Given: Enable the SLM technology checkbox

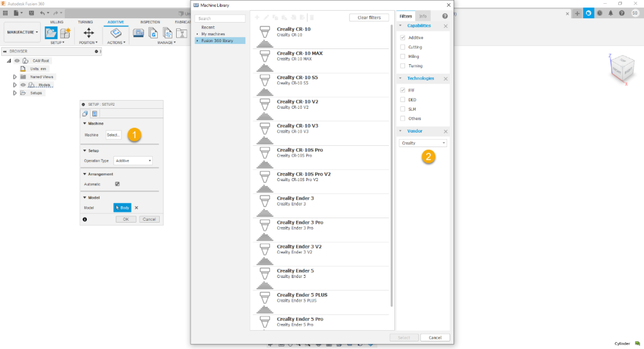Looking at the screenshot, I should [x=402, y=109].
